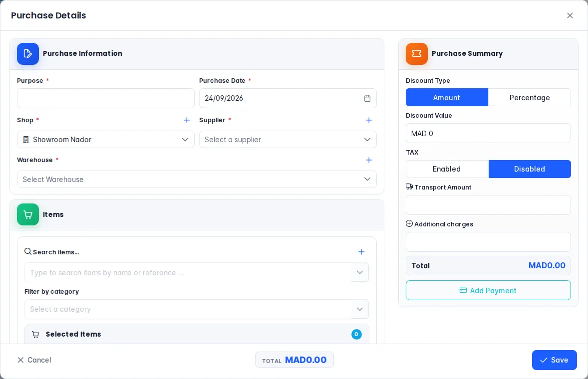The width and height of the screenshot is (588, 379).
Task: Edit the Discount Value field
Action: 488,133
